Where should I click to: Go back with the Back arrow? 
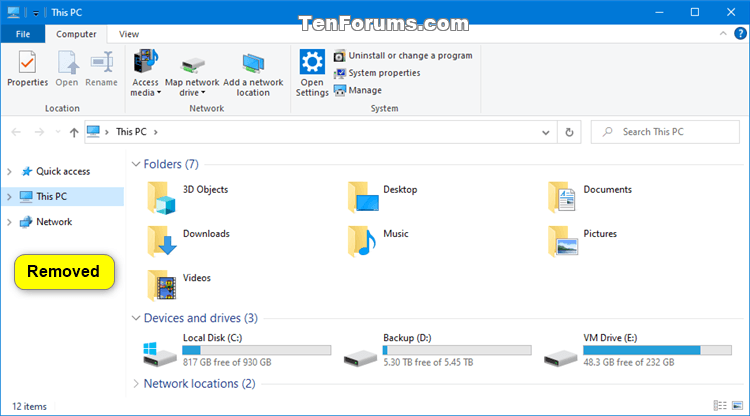16,132
